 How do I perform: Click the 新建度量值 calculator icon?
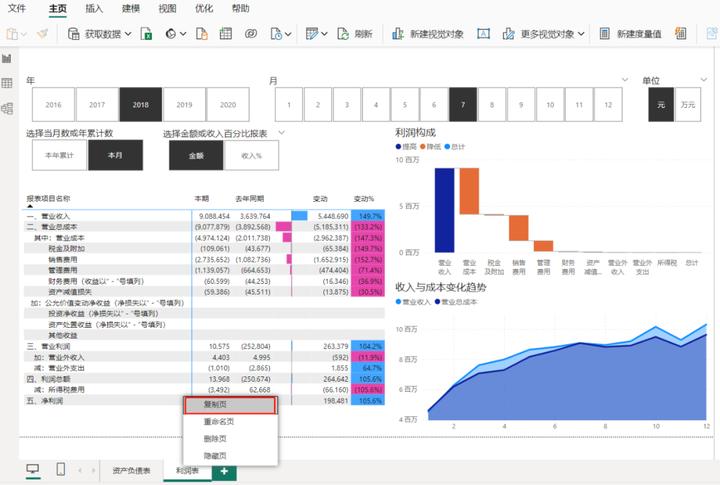[x=605, y=34]
